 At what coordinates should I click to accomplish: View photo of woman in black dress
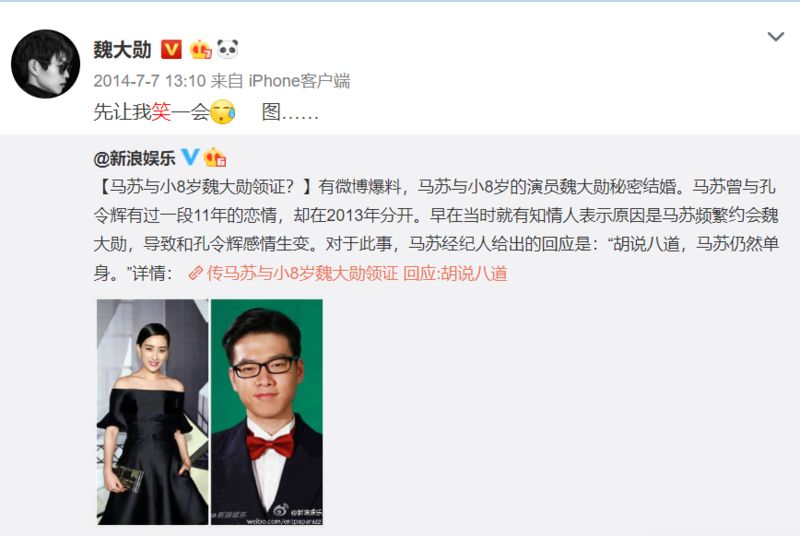click(153, 412)
